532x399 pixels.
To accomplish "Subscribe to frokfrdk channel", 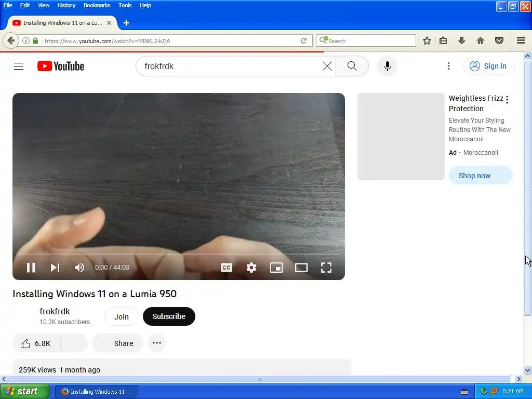I will point(169,316).
